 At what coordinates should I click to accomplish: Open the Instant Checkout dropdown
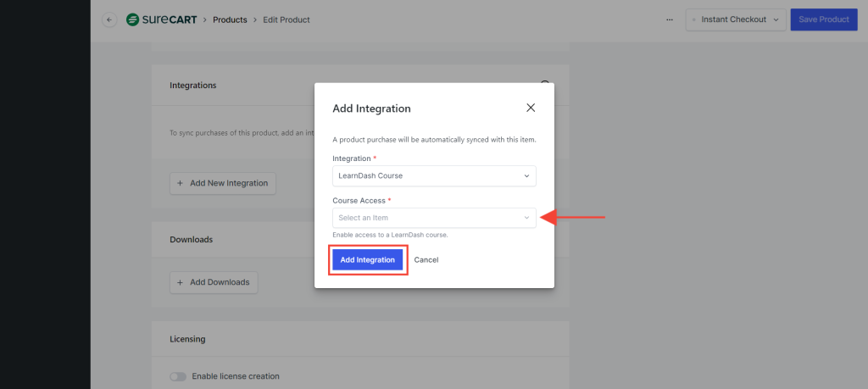click(x=736, y=20)
